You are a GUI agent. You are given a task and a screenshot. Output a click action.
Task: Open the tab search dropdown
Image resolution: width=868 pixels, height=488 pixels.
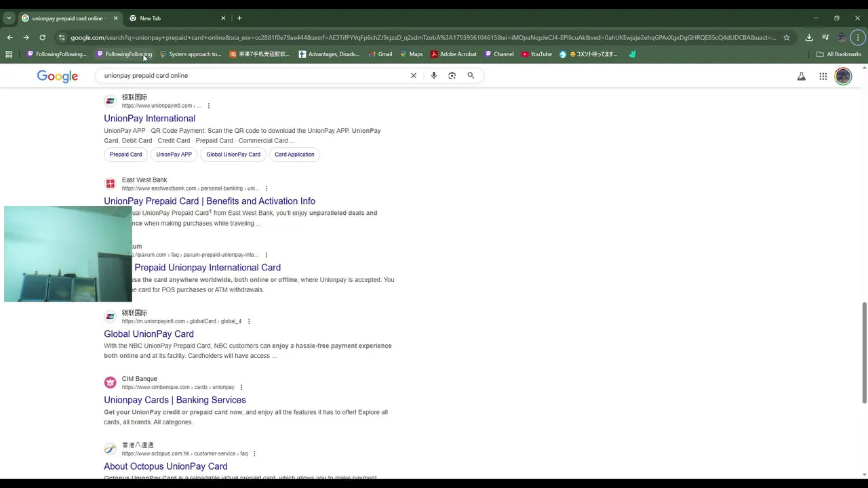click(x=9, y=18)
